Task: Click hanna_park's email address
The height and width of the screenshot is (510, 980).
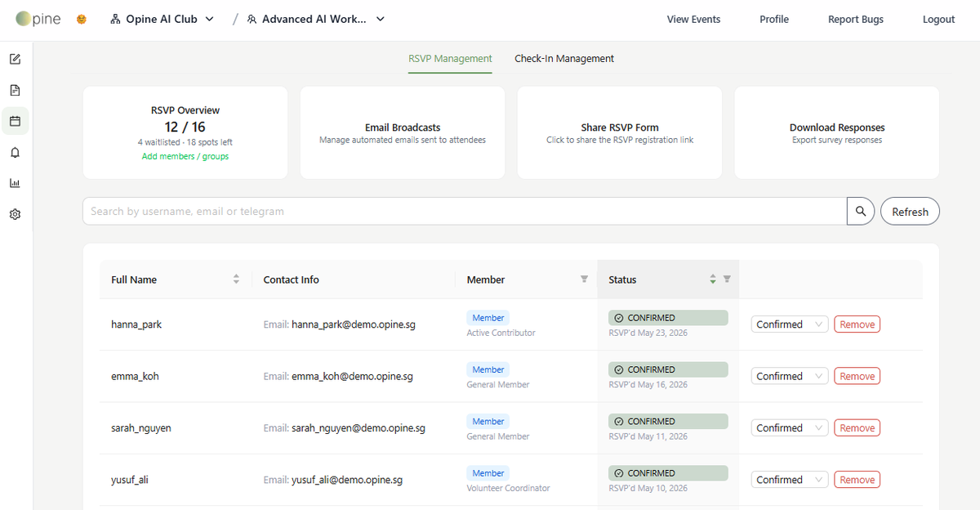Action: [354, 324]
